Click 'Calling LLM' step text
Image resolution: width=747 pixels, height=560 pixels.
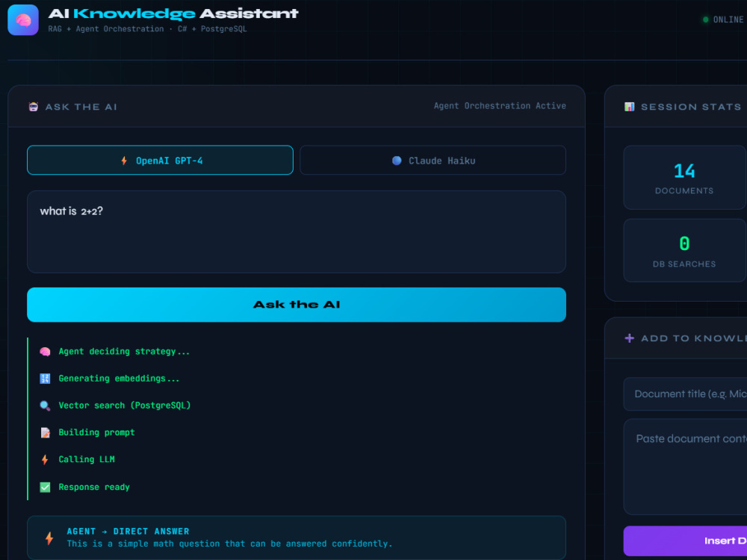click(x=87, y=459)
